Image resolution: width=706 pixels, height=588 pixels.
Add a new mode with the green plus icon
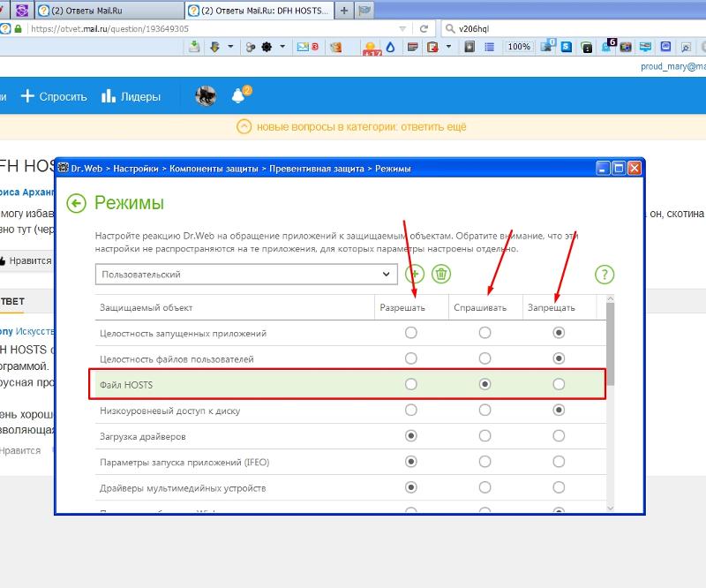point(414,274)
